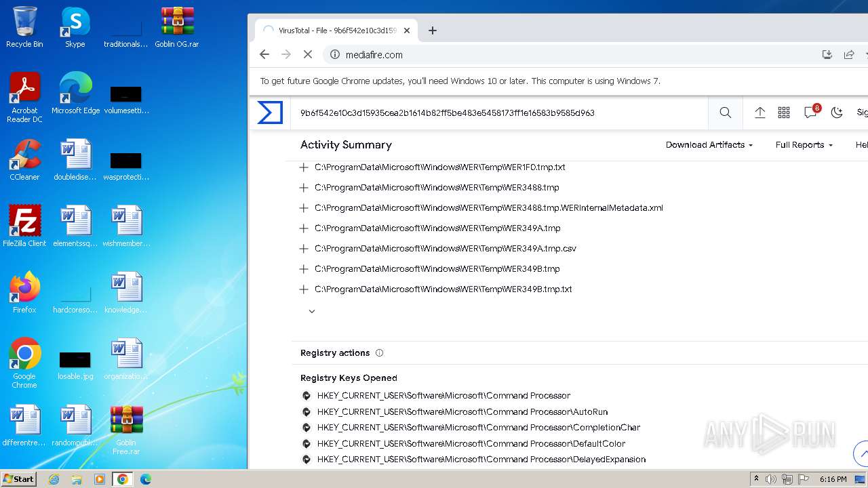Launch CCleaner from the desktop
This screenshot has height=488, width=868.
coord(24,160)
